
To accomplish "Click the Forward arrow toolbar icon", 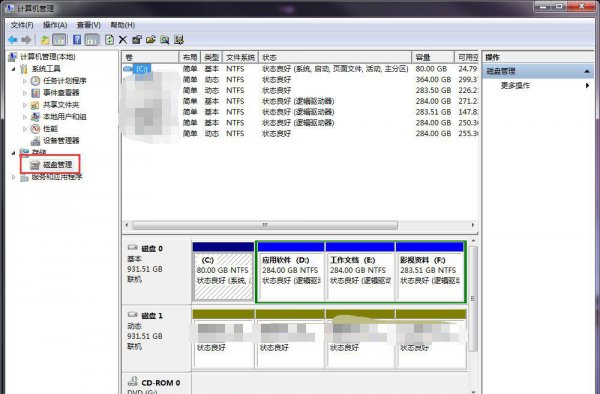I will point(26,40).
